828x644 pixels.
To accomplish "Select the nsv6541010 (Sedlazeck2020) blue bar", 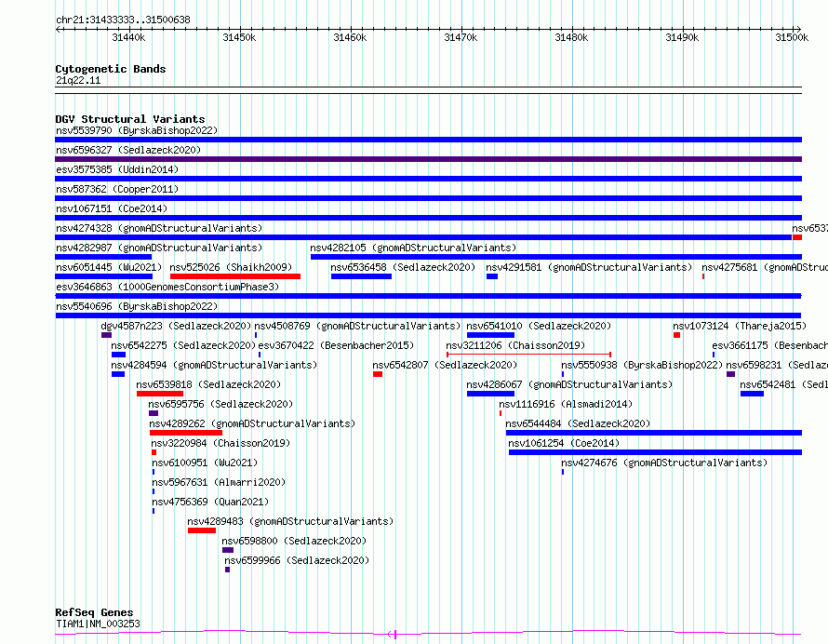I will (x=490, y=335).
